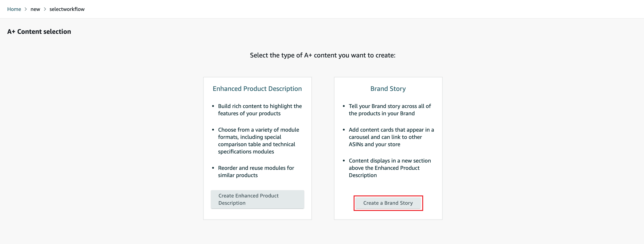Click the 'Choose from a variety of module formats' text
The width and height of the screenshot is (644, 244).
pyautogui.click(x=258, y=141)
